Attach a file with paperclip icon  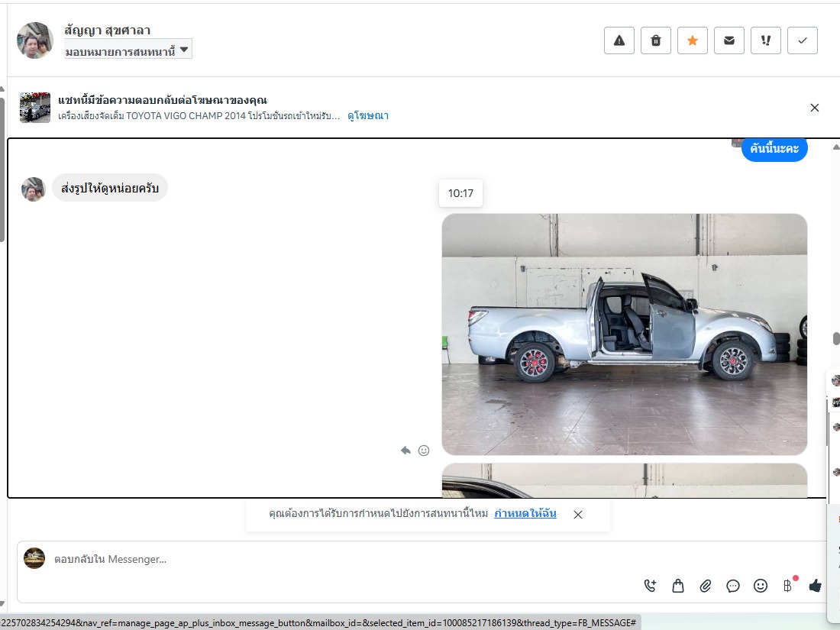point(706,586)
